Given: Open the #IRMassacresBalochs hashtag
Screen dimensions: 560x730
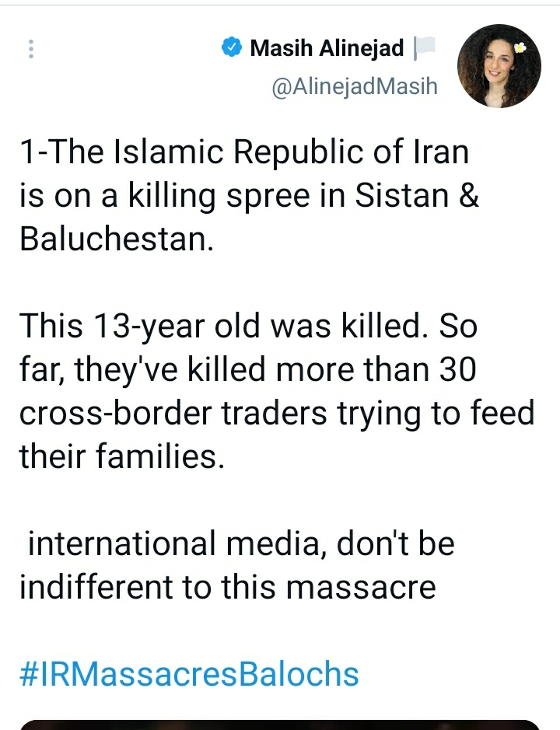Looking at the screenshot, I should point(189,673).
